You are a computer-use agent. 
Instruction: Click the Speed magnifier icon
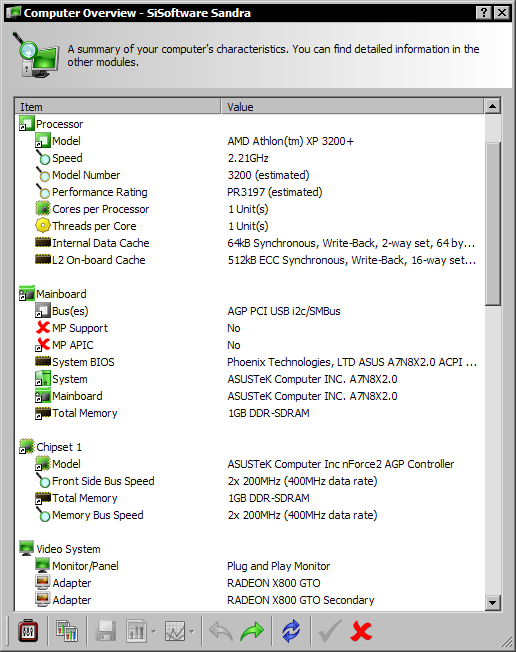(42, 158)
